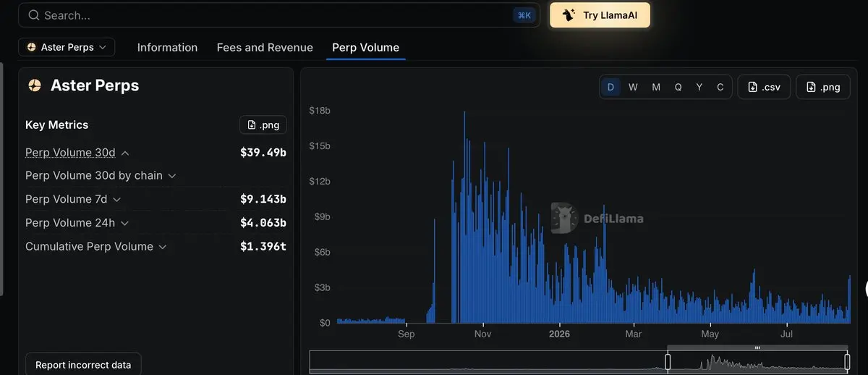
Task: Open Try LlamaAI
Action: [x=600, y=15]
